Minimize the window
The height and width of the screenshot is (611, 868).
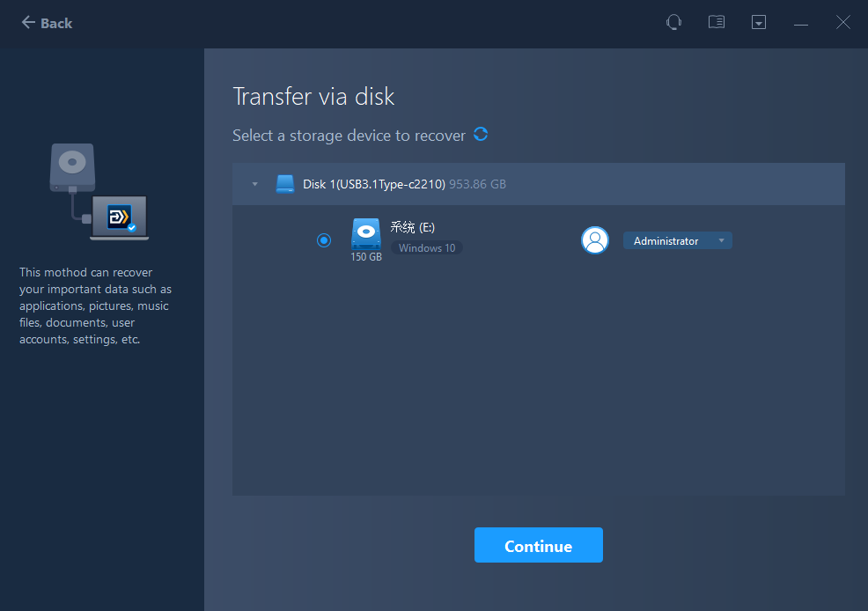click(800, 25)
